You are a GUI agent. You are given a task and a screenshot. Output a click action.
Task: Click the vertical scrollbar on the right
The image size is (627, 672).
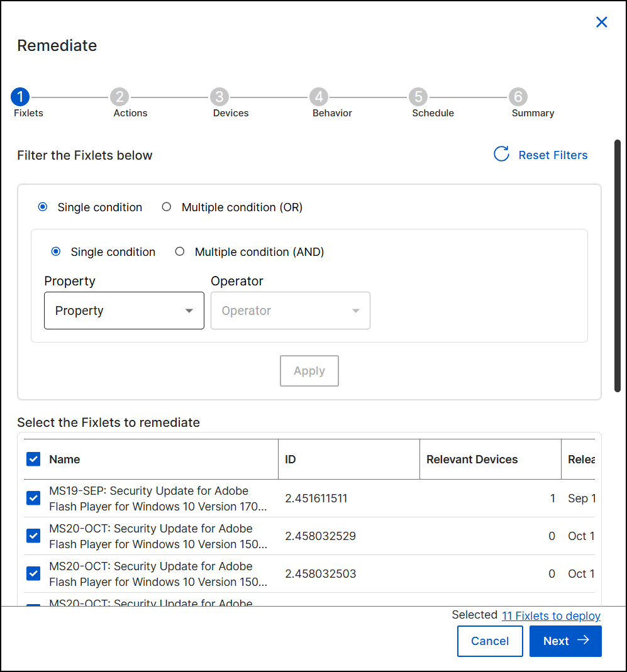coord(618,264)
